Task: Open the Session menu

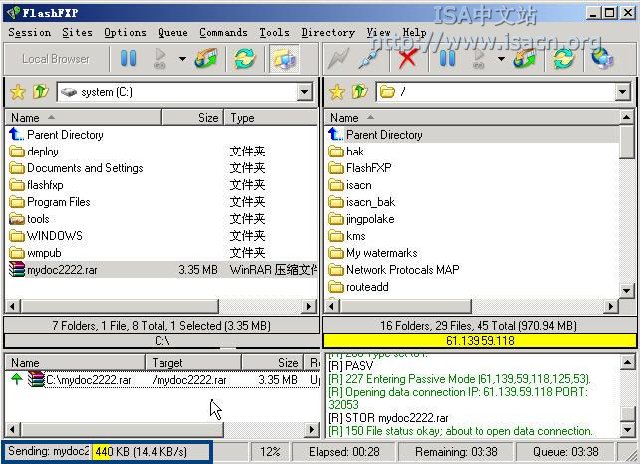Action: coord(29,33)
